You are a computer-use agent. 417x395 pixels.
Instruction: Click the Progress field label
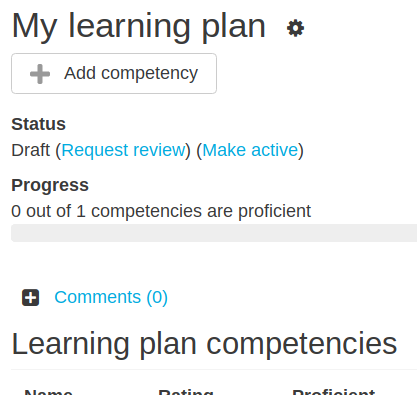pos(50,185)
